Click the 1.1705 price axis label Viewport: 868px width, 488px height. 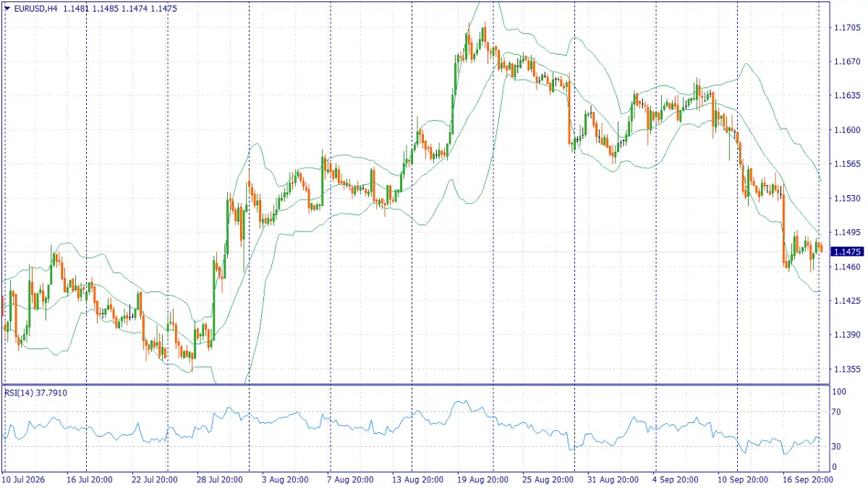click(x=846, y=28)
